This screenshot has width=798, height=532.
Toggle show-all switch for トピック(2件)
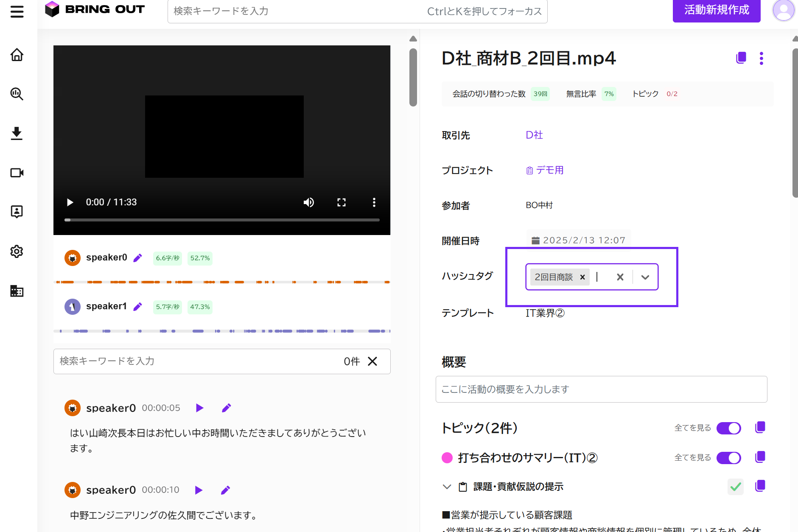coord(728,428)
